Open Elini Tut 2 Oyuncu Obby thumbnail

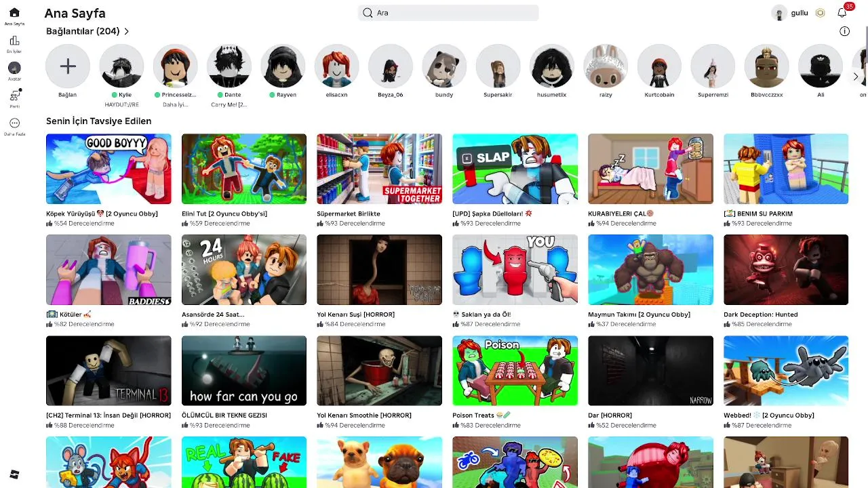(x=244, y=169)
